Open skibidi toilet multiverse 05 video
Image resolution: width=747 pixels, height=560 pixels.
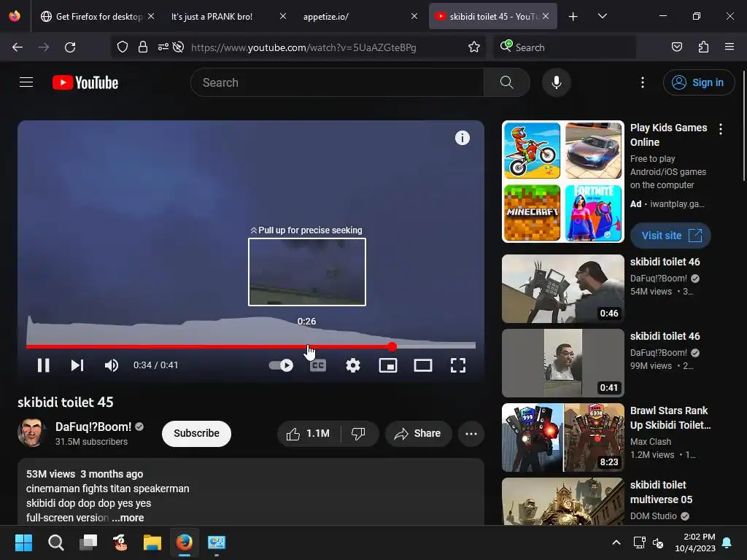tap(562, 502)
